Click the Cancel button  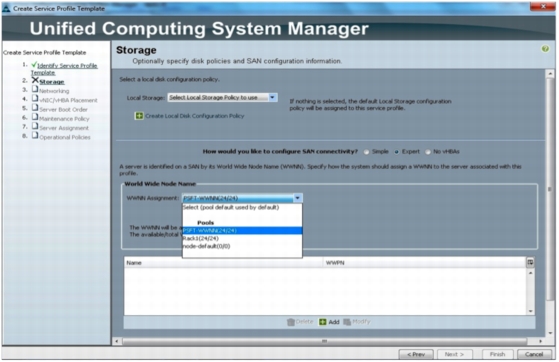(x=534, y=354)
